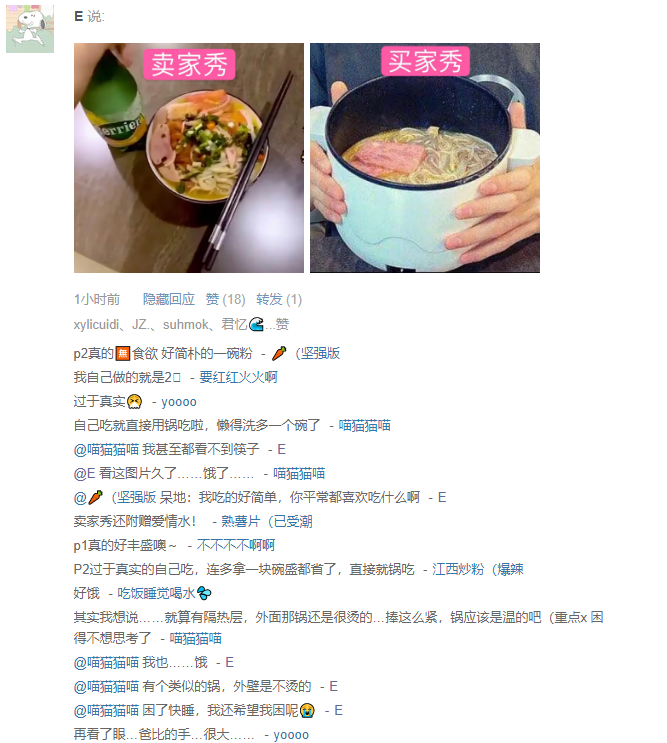
Task: Click the 转发 (1) repost link
Action: (279, 299)
